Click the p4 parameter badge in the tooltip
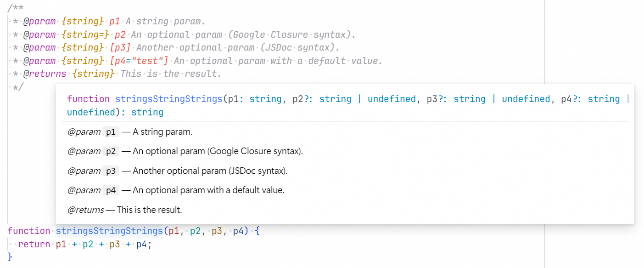This screenshot has height=268, width=644. point(110,190)
